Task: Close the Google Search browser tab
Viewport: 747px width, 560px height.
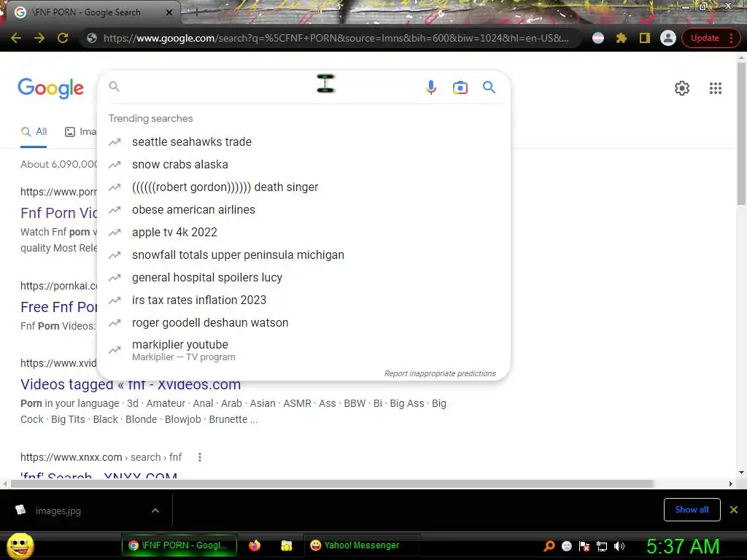Action: point(169,12)
